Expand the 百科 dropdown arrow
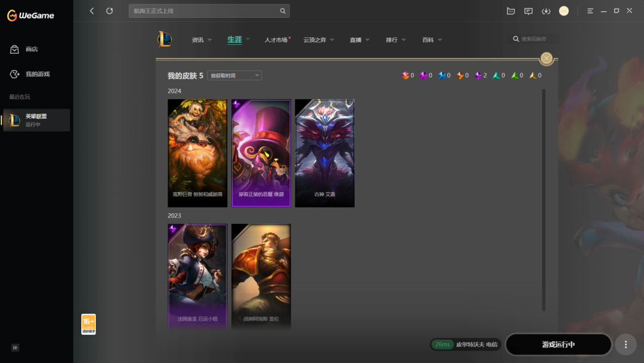This screenshot has width=644, height=363. click(440, 40)
